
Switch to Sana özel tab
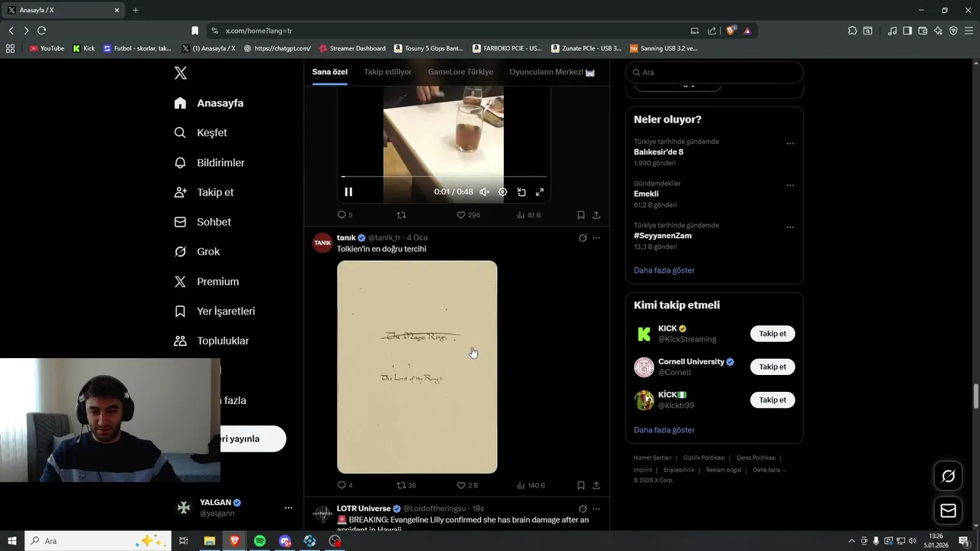[x=330, y=72]
